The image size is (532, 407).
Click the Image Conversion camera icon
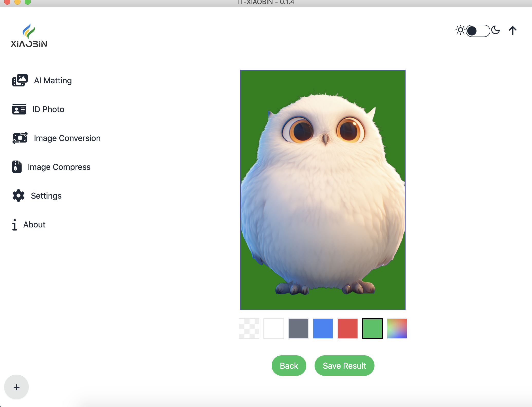(20, 138)
